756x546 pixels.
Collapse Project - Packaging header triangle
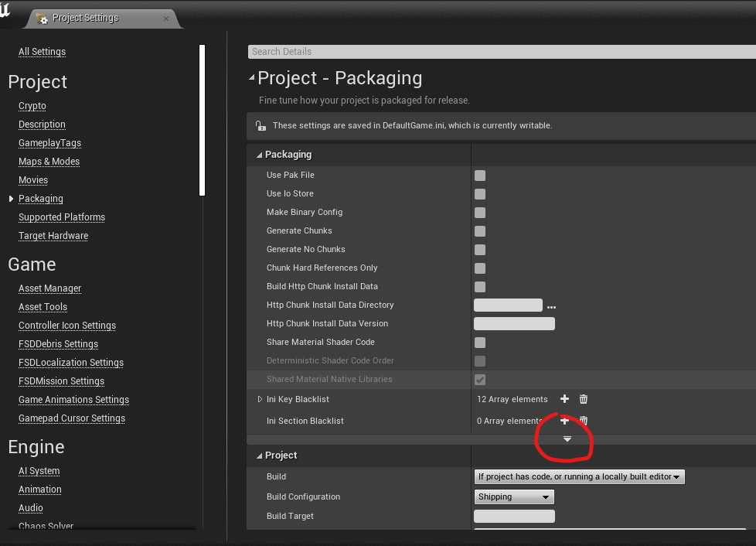pyautogui.click(x=252, y=77)
